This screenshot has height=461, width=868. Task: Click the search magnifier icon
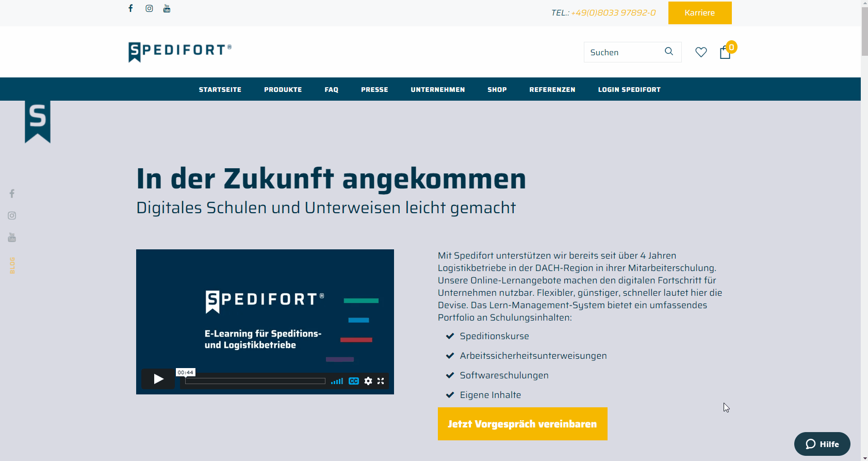point(669,52)
